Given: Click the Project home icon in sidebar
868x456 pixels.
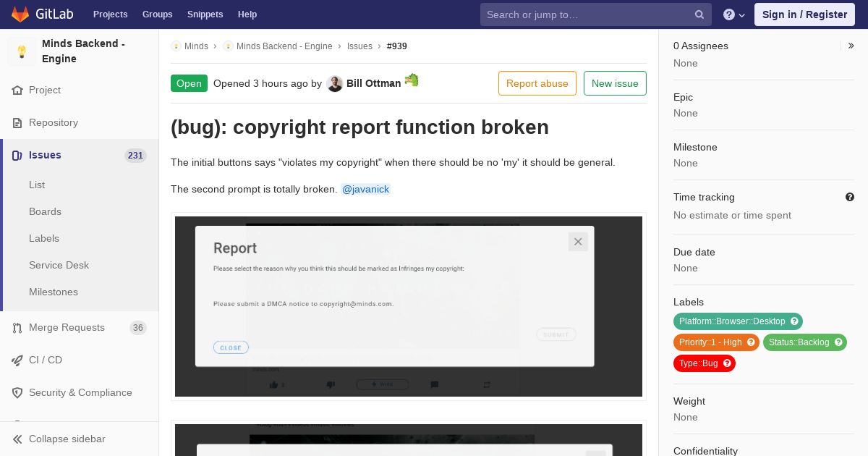Looking at the screenshot, I should click(x=17, y=90).
